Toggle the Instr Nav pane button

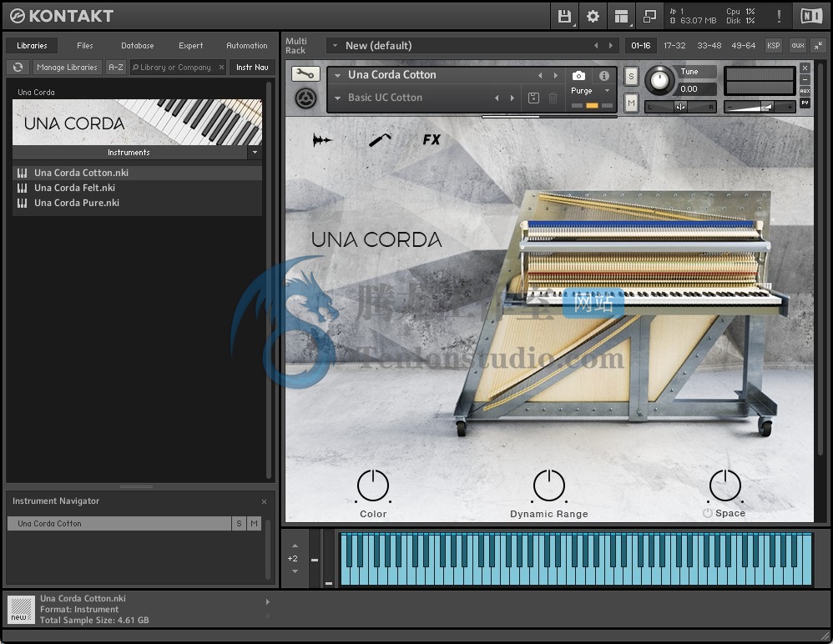pos(252,68)
